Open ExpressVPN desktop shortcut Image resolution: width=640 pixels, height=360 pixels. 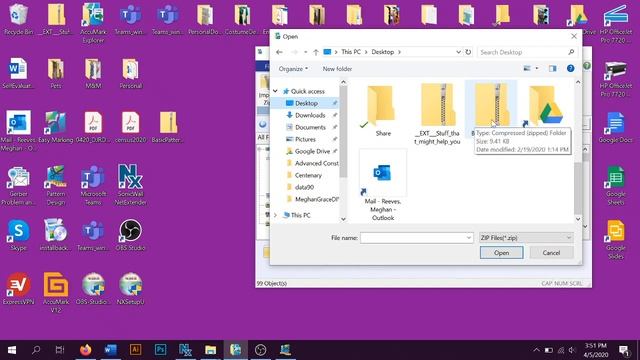[18, 289]
